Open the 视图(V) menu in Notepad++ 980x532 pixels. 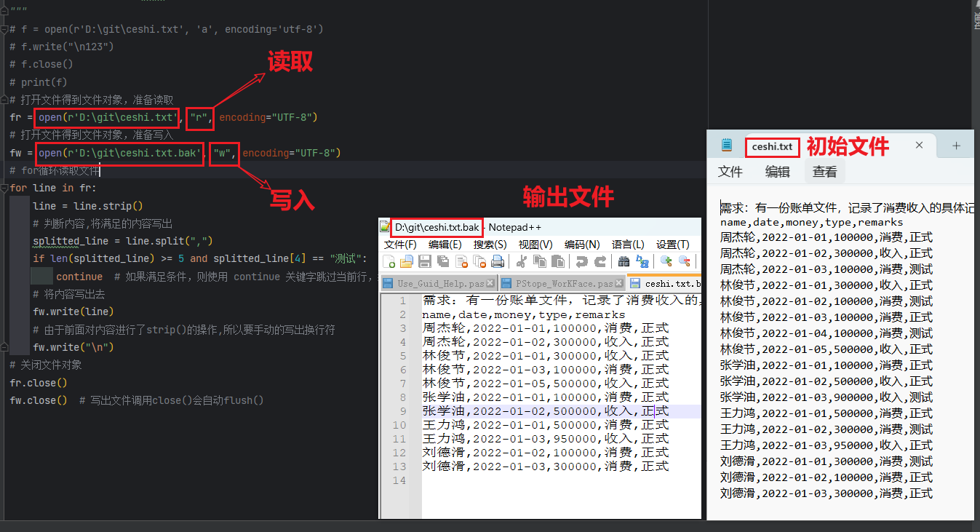[x=535, y=245]
